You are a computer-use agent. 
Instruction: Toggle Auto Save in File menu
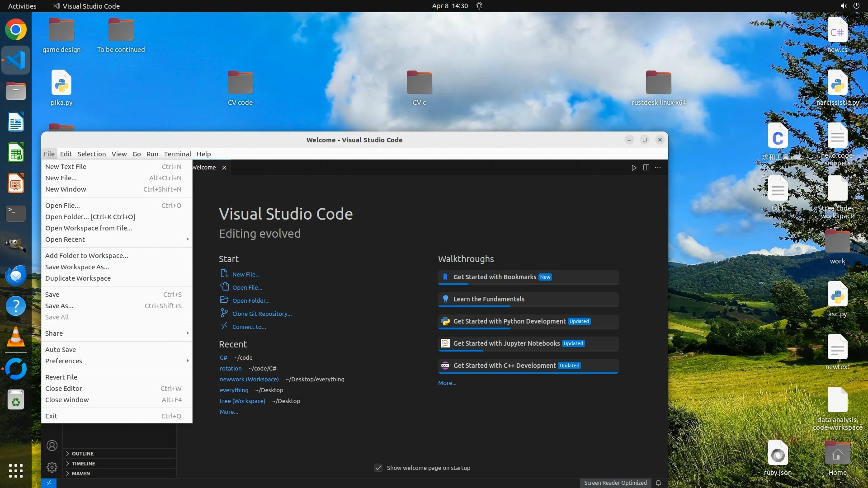point(61,350)
